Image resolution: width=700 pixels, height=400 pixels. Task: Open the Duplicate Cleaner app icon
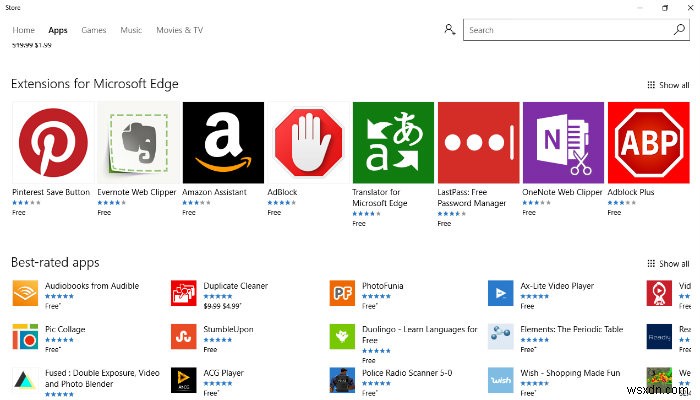(x=183, y=293)
